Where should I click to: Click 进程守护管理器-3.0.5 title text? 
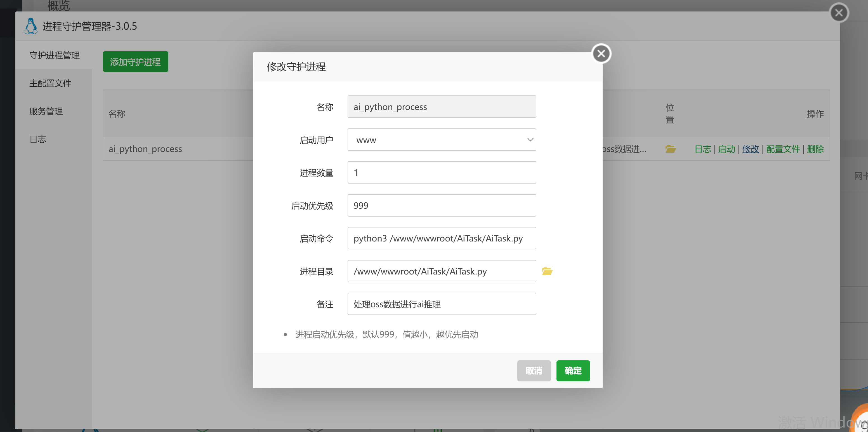(x=90, y=26)
